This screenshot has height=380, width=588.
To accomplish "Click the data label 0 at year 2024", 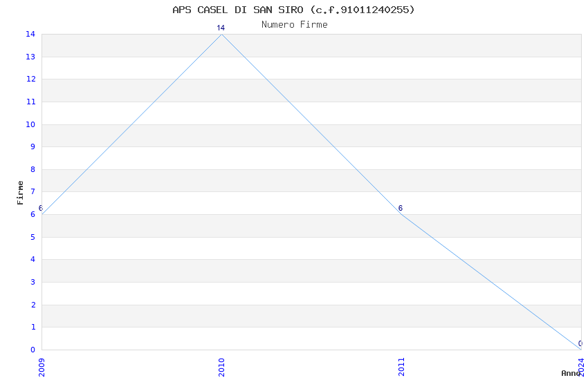I will (x=580, y=343).
